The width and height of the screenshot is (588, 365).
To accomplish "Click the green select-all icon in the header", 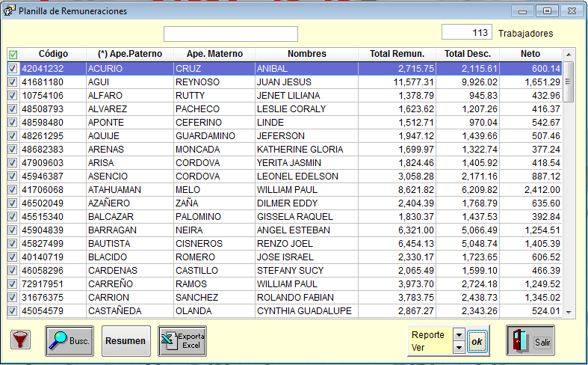I will click(13, 55).
